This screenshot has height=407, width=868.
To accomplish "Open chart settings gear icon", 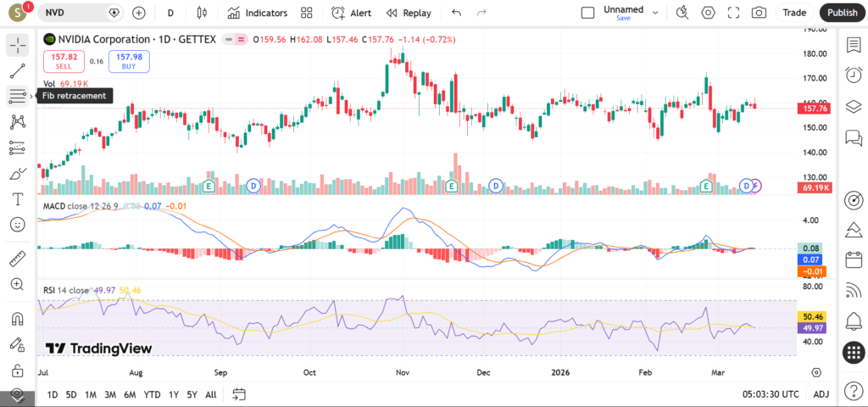I will click(709, 13).
